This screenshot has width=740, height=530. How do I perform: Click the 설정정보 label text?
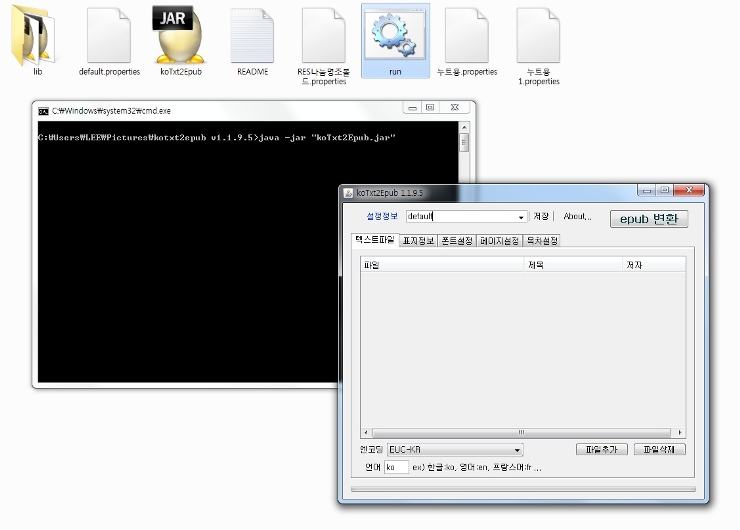point(382,216)
